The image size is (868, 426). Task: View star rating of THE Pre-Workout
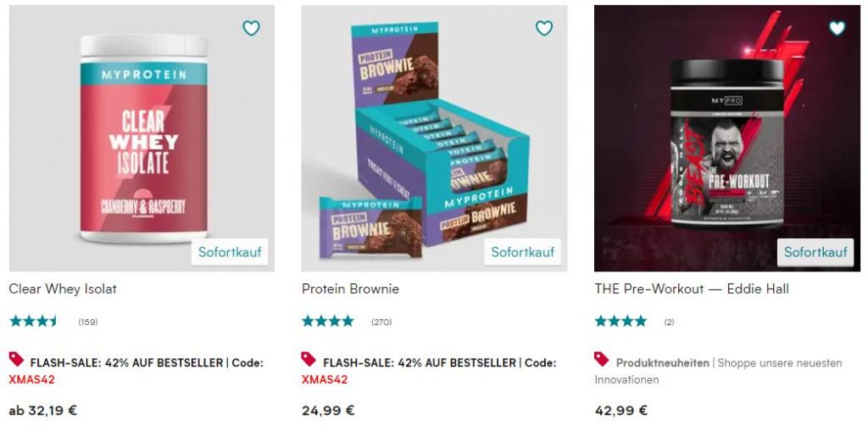click(620, 322)
